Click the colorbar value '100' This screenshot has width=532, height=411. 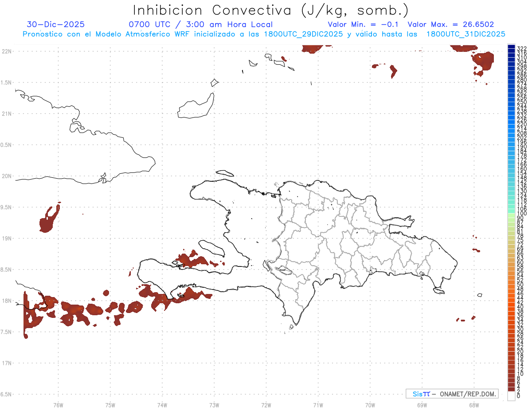(522, 214)
